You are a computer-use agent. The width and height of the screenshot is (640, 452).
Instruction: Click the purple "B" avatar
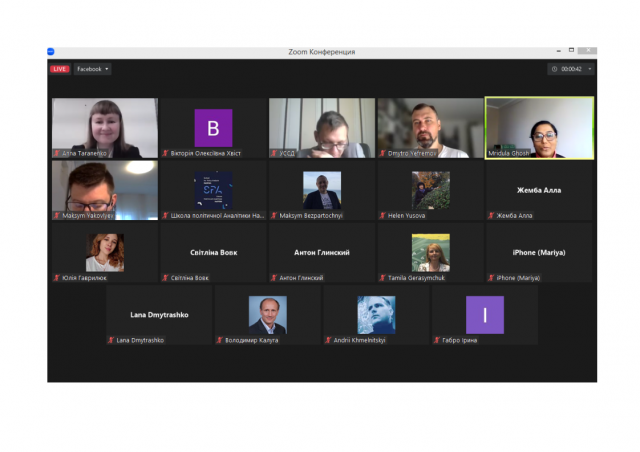tap(213, 127)
